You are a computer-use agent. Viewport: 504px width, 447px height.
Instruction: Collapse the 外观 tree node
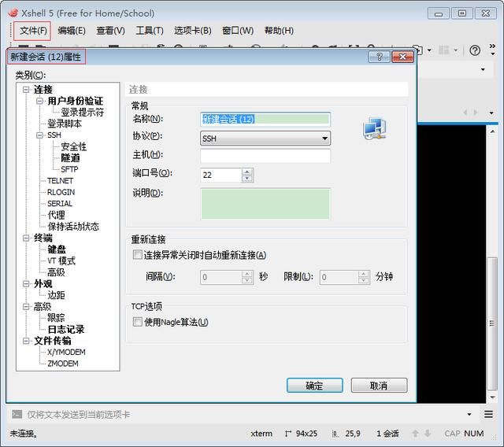pos(26,284)
